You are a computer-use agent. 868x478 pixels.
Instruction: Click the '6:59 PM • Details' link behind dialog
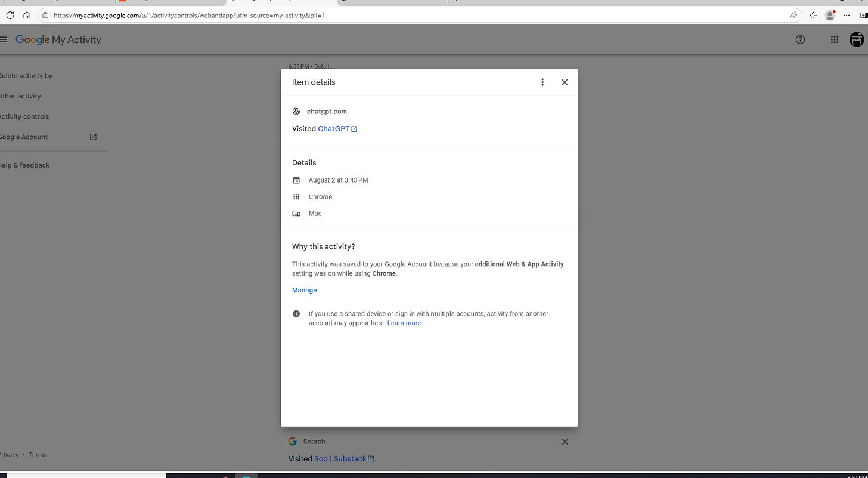[x=310, y=66]
